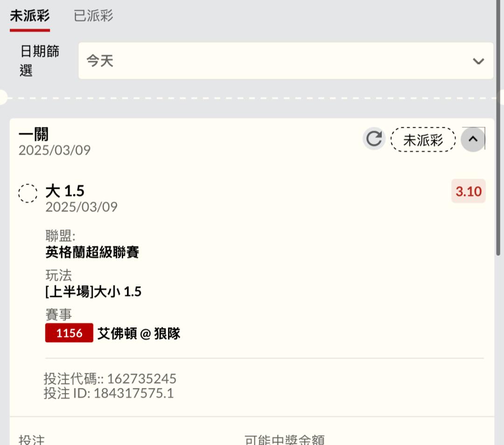This screenshot has height=445, width=504.
Task: Click the 3.10 odds badge
Action: 469,191
